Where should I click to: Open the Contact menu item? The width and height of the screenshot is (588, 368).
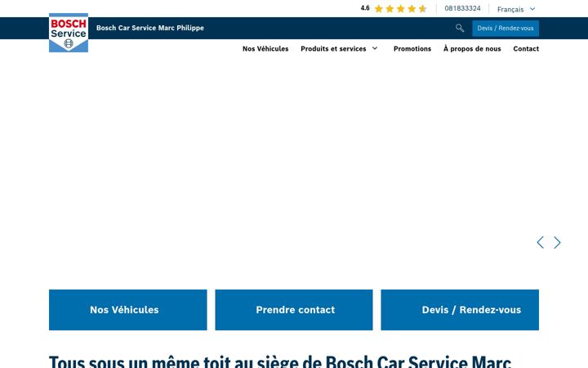526,49
